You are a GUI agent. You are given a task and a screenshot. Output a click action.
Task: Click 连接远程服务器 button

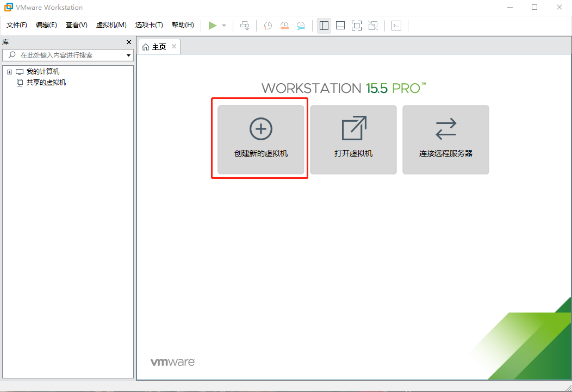446,140
